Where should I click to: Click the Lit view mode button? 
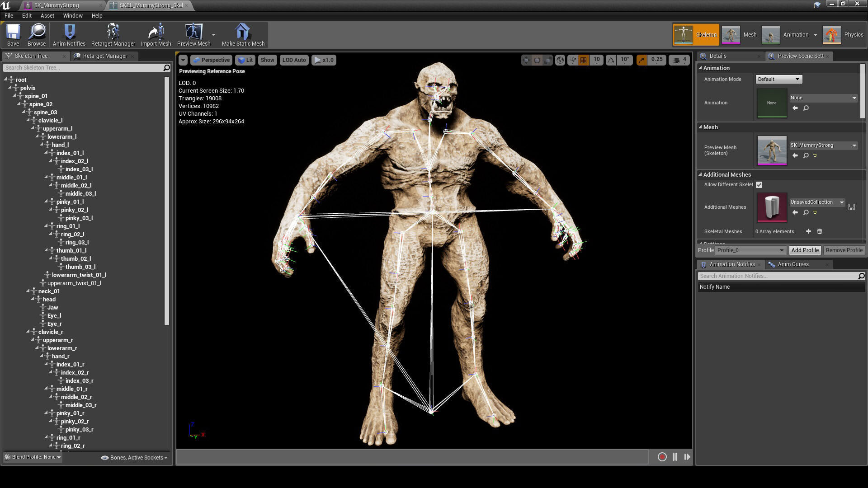245,60
